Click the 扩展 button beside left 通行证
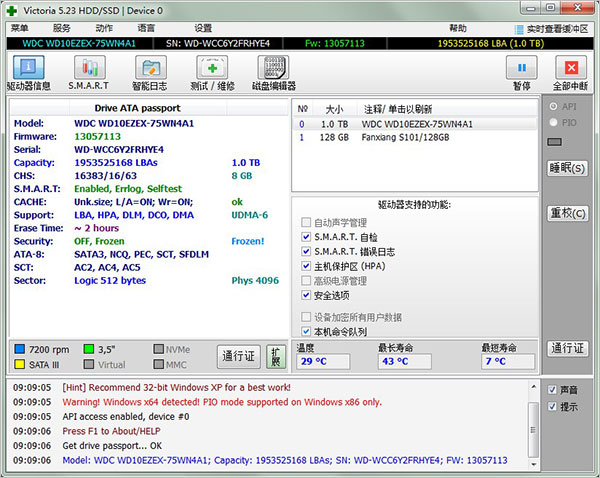This screenshot has width=600, height=478. tap(275, 357)
